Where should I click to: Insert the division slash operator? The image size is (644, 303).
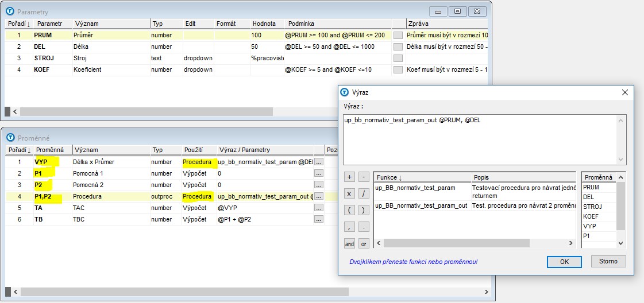pyautogui.click(x=364, y=194)
